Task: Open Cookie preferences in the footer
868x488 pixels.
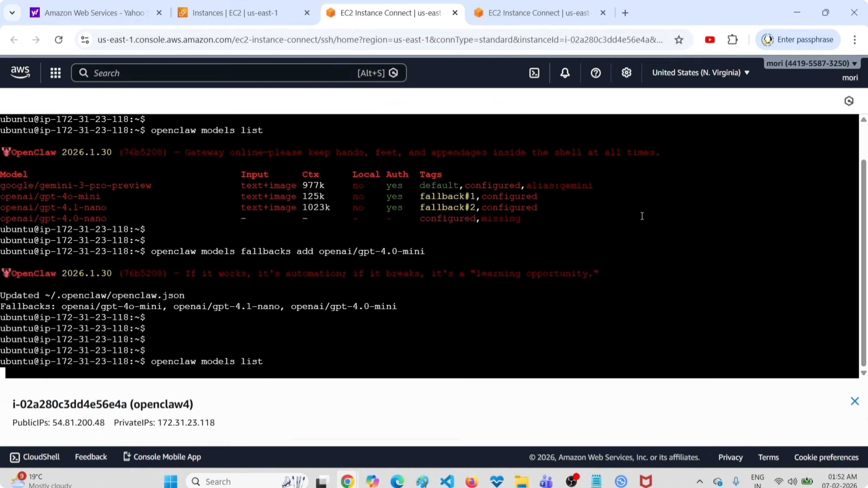Action: tap(826, 457)
